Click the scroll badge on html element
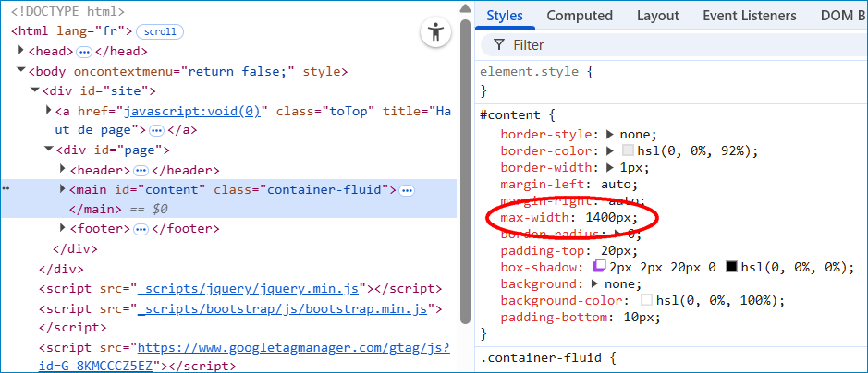The width and height of the screenshot is (868, 373). point(160,31)
